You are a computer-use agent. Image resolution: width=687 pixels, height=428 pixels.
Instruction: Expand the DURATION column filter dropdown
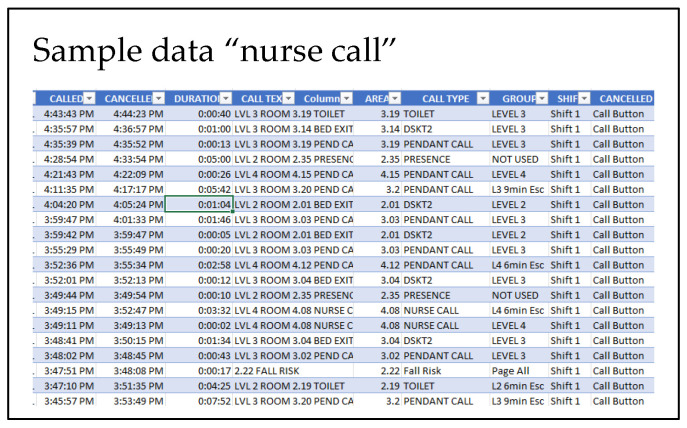point(225,99)
